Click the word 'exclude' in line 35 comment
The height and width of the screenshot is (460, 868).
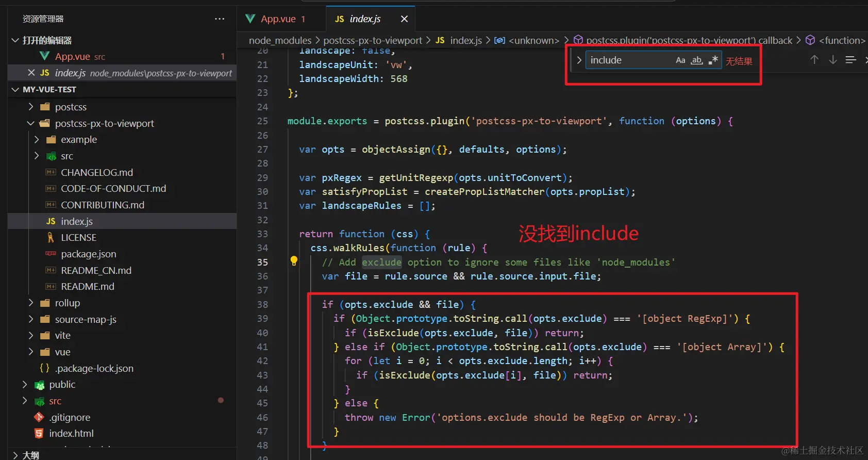(x=381, y=262)
